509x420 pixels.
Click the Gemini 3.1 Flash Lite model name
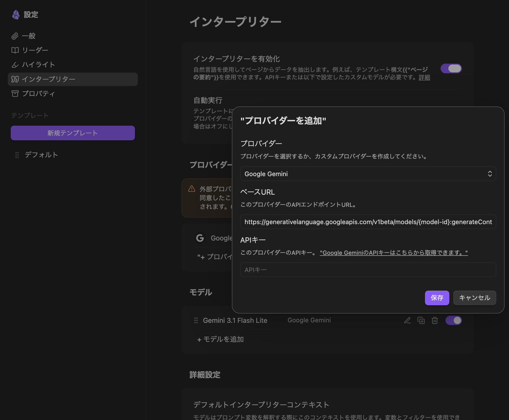[235, 320]
